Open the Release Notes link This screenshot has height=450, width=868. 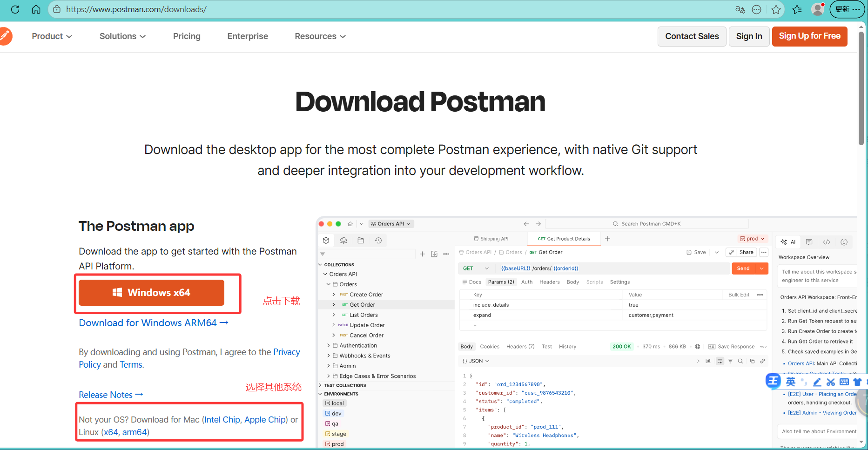[111, 395]
